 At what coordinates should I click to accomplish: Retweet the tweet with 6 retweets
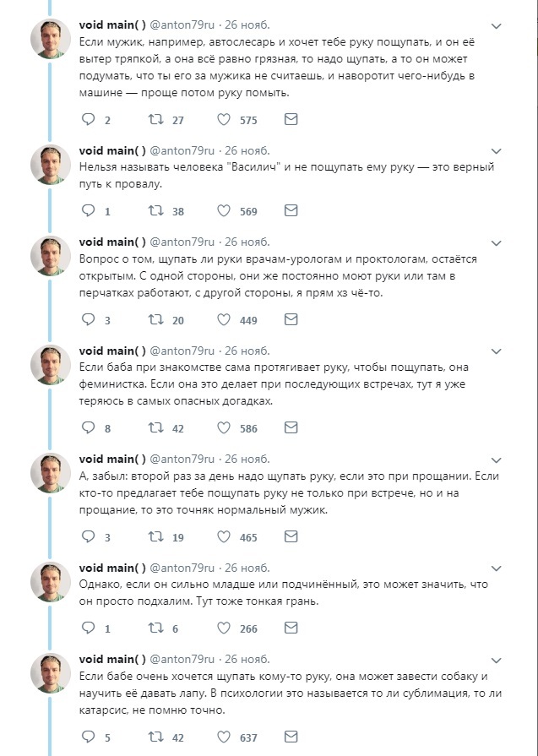[156, 628]
